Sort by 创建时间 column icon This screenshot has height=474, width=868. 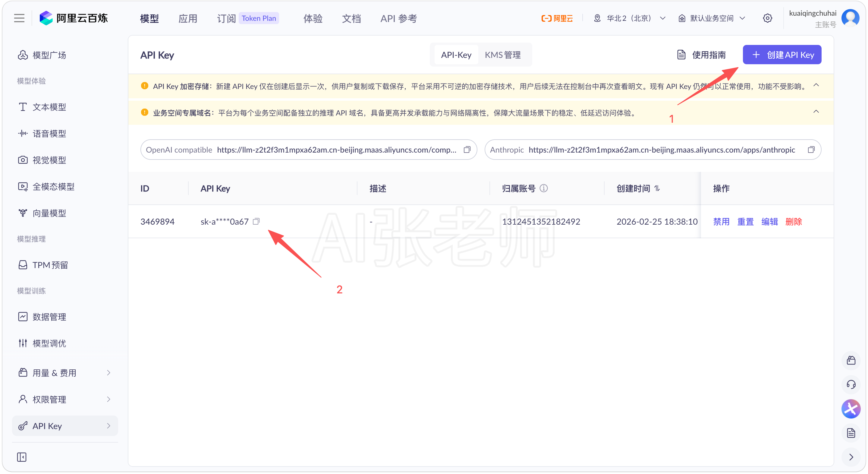(x=657, y=188)
